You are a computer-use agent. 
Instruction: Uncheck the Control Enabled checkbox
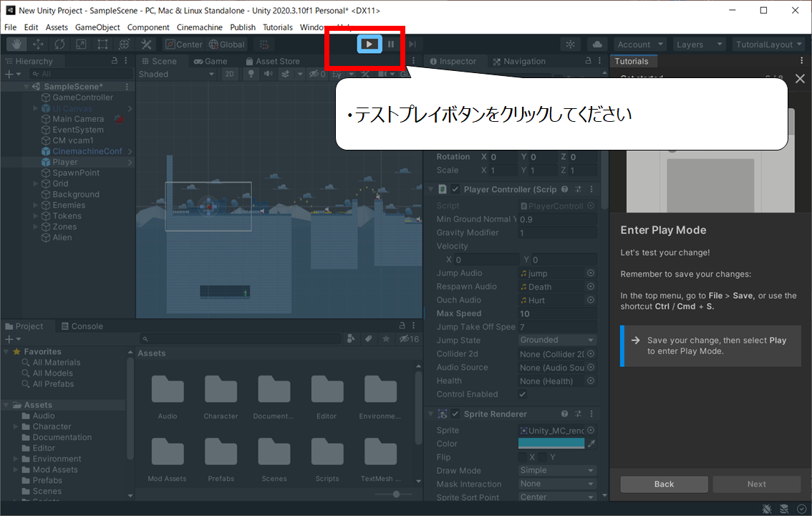[523, 394]
